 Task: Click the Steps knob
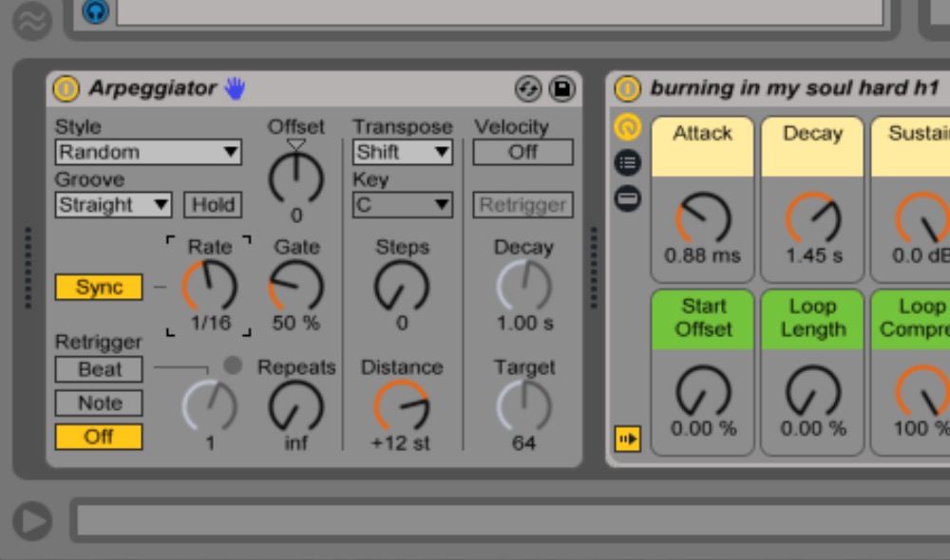[402, 287]
